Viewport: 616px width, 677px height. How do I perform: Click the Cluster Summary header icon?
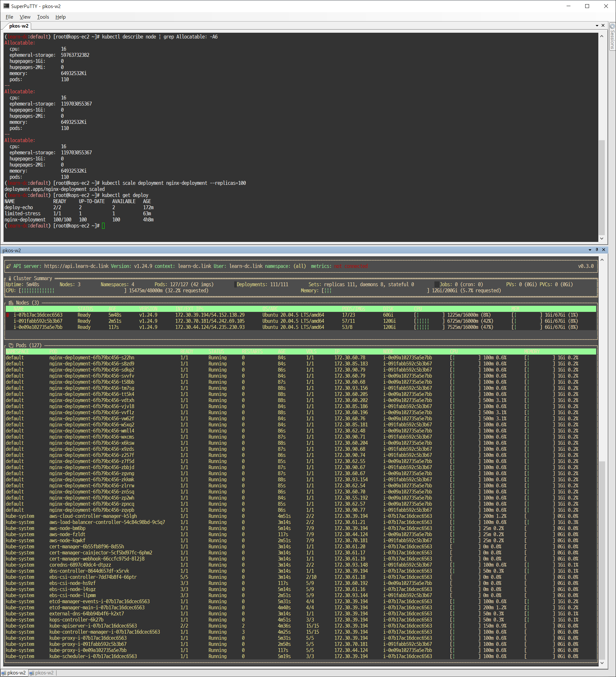[10, 278]
